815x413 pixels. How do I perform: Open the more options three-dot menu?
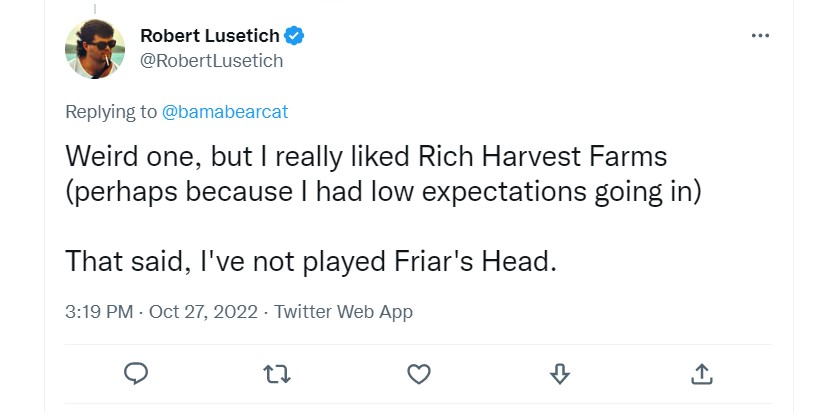click(x=760, y=36)
